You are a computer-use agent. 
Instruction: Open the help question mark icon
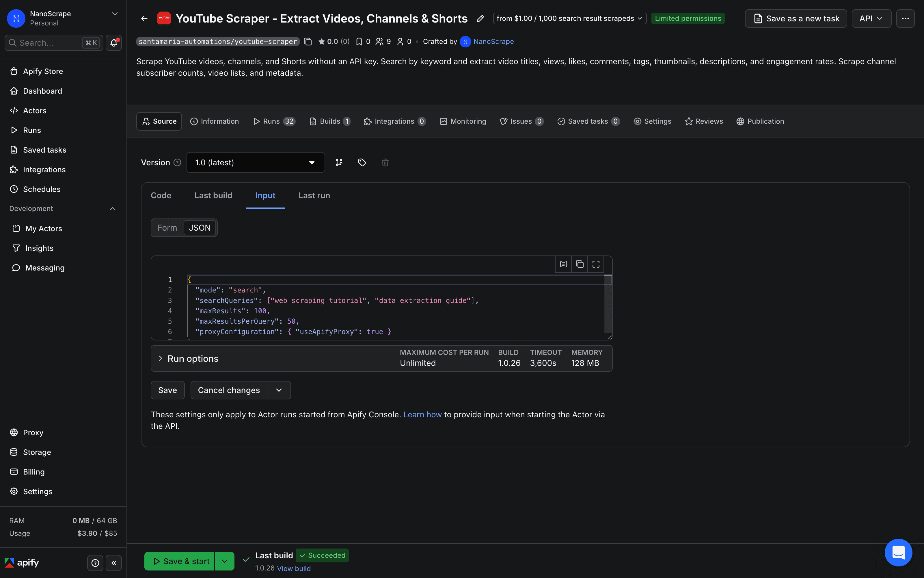96,563
